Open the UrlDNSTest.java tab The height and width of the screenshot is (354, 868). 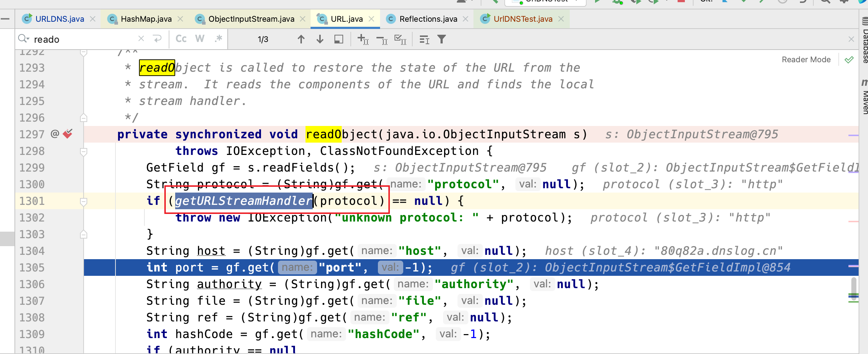(523, 19)
